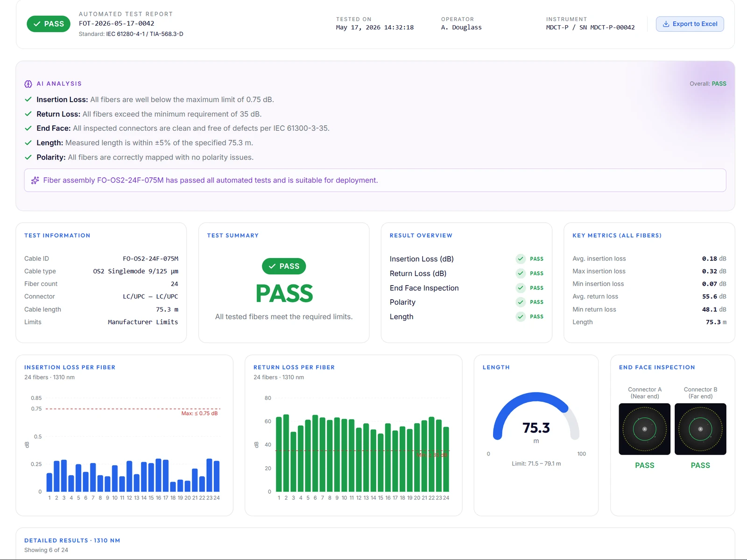
Task: Click Min insertion loss 0.07 dB value
Action: (714, 284)
